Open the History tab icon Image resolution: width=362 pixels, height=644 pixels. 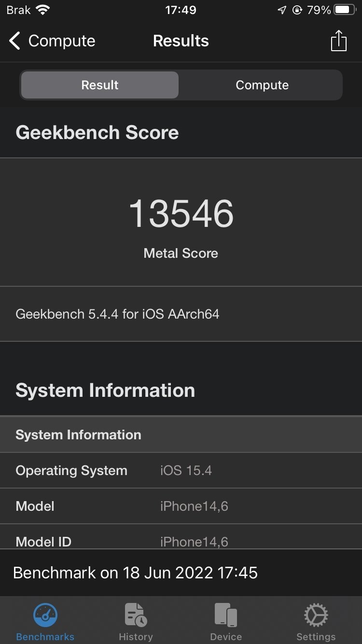136,615
